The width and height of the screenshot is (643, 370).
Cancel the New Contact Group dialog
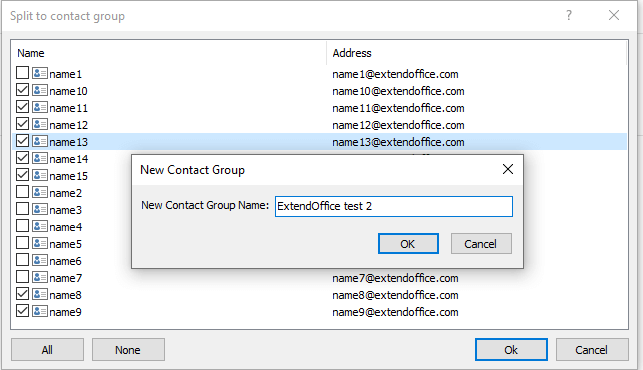click(x=481, y=244)
